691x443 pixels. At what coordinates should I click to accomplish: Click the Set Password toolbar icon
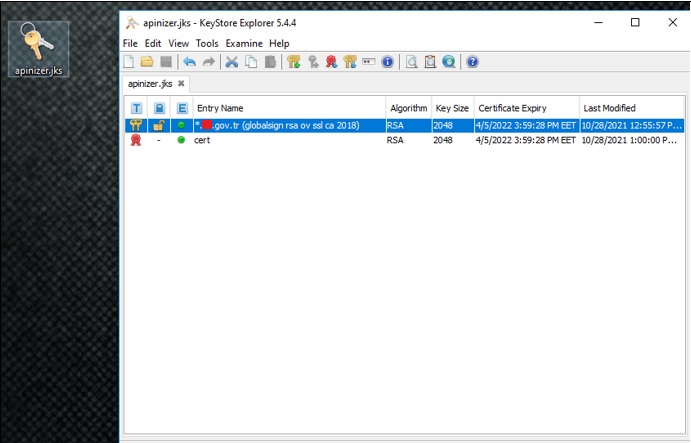368,62
